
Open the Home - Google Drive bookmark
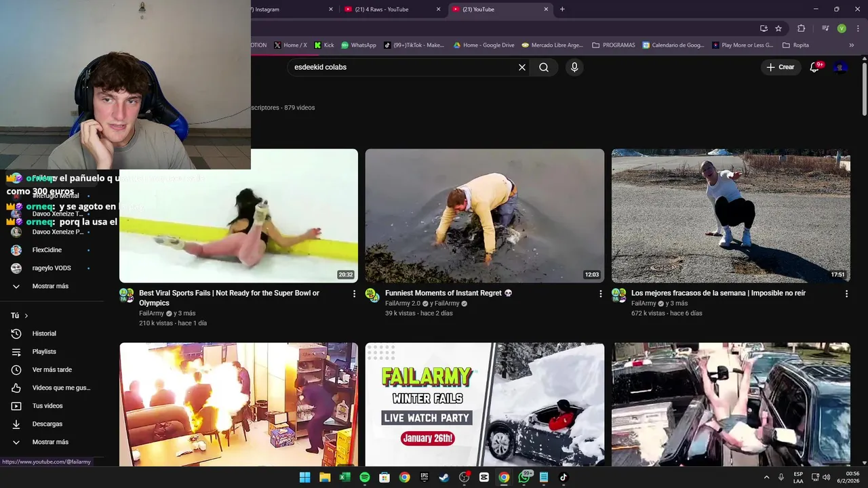[484, 45]
